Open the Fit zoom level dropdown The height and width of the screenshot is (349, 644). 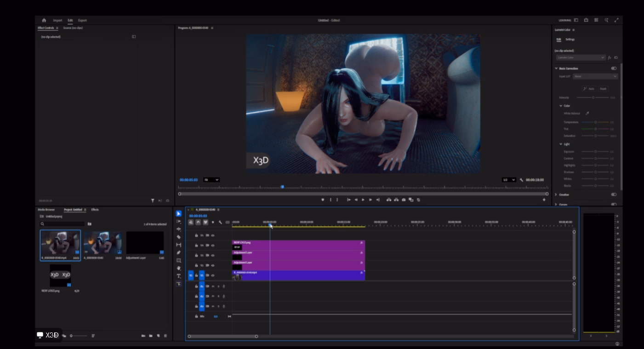(211, 180)
